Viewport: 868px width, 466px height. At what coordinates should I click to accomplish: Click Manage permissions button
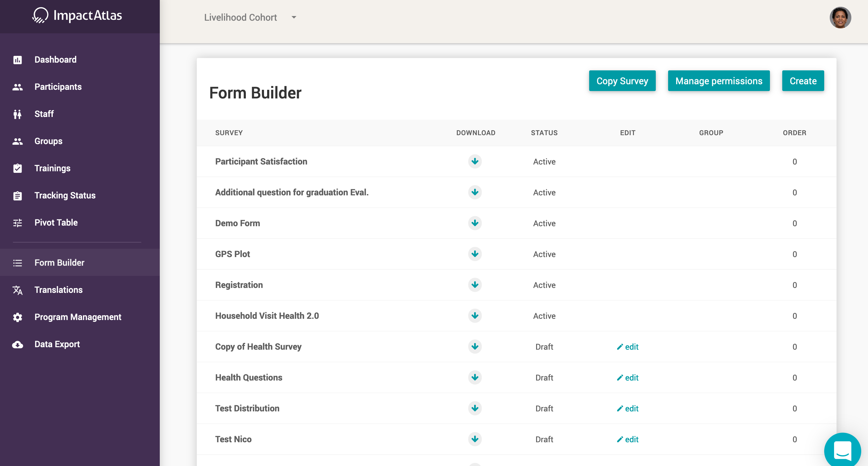(719, 81)
